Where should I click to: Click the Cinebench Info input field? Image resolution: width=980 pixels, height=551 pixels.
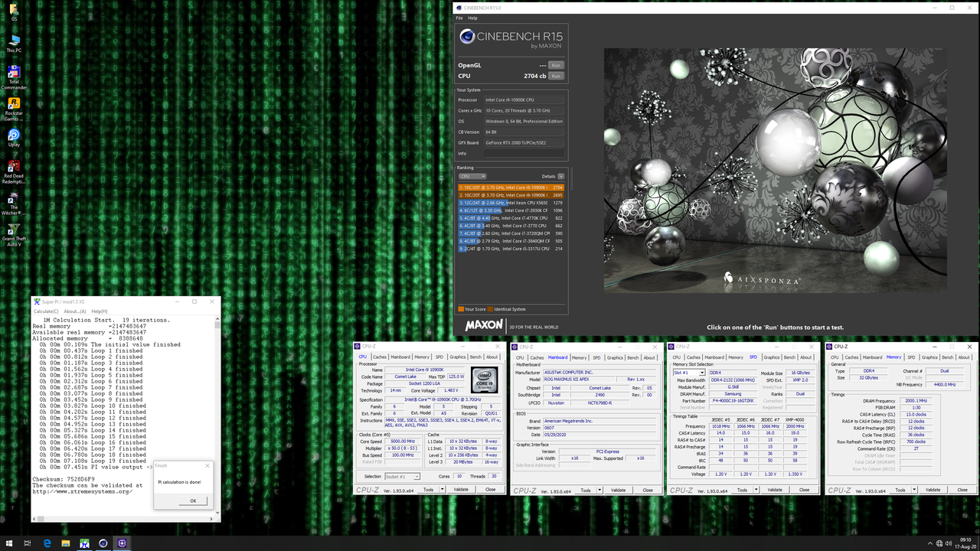pos(525,153)
